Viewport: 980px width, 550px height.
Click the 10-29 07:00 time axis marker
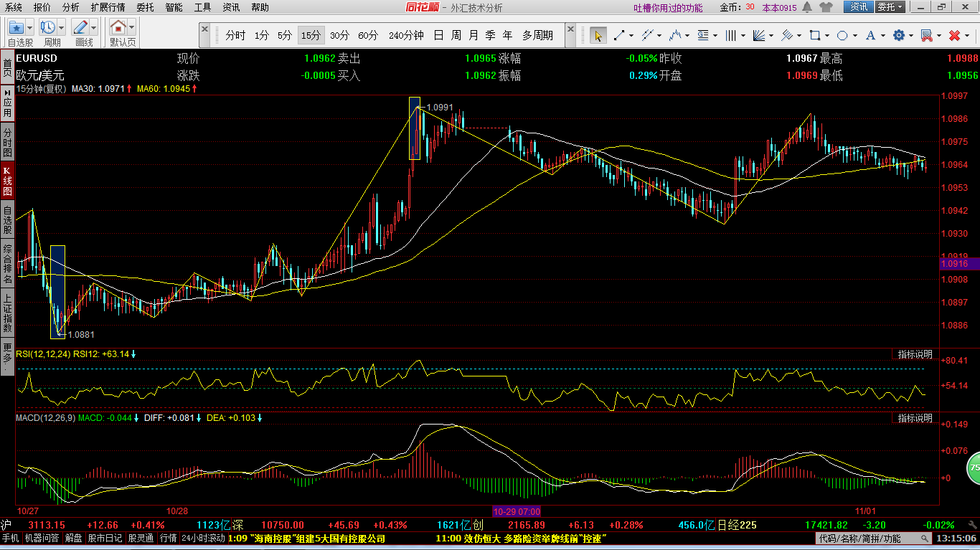(517, 511)
